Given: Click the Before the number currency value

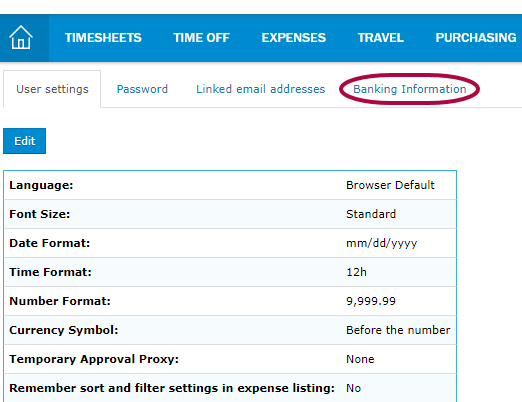Looking at the screenshot, I should click(398, 330).
